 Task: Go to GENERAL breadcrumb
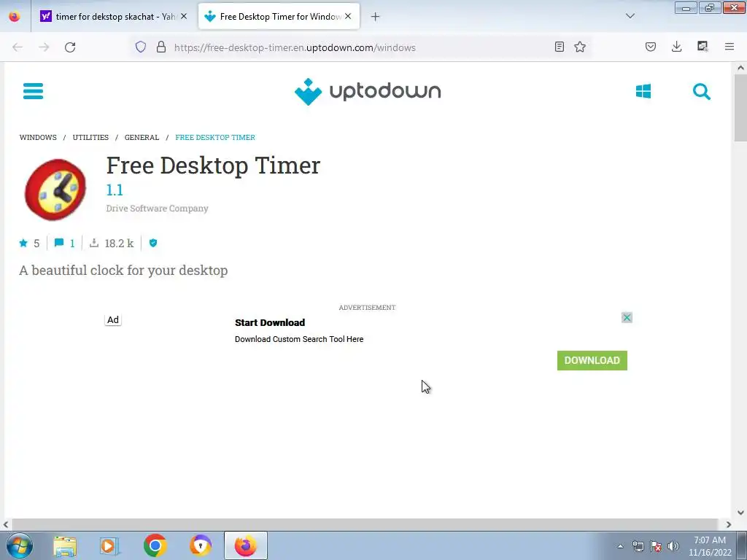point(142,137)
